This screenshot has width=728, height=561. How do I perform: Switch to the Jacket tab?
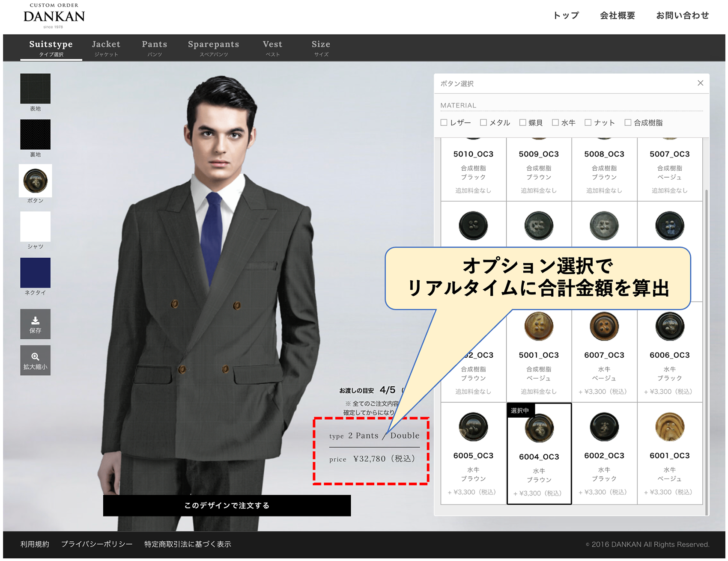(106, 48)
